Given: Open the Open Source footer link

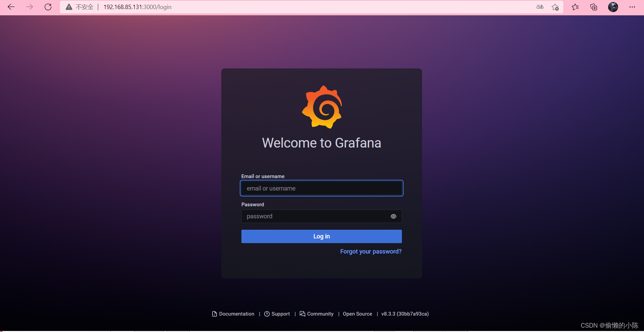Looking at the screenshot, I should 357,314.
